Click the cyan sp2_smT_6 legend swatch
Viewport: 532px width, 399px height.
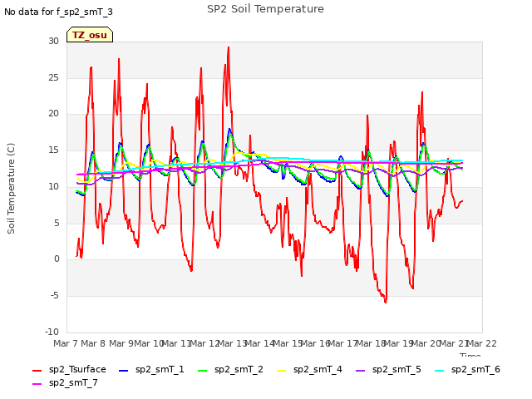point(440,371)
